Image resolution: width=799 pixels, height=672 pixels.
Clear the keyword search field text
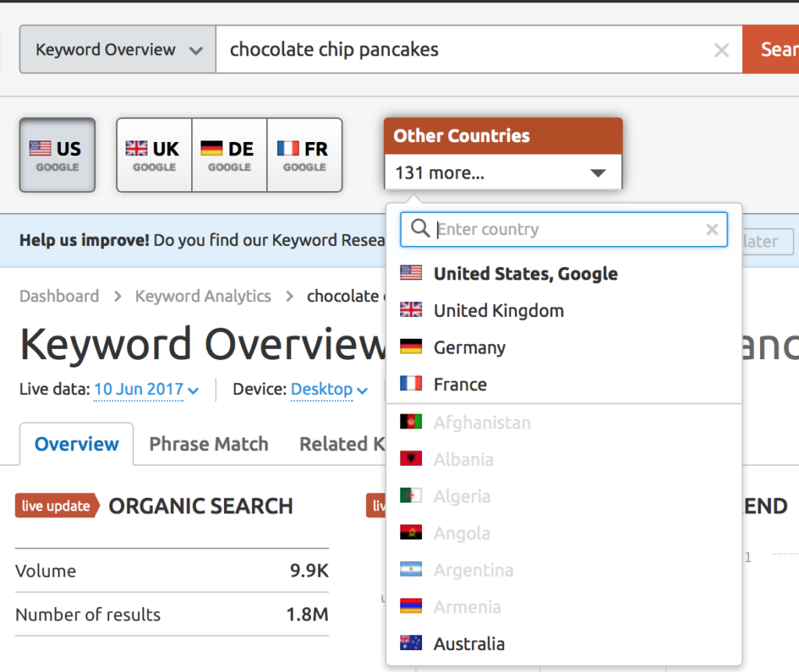[722, 51]
